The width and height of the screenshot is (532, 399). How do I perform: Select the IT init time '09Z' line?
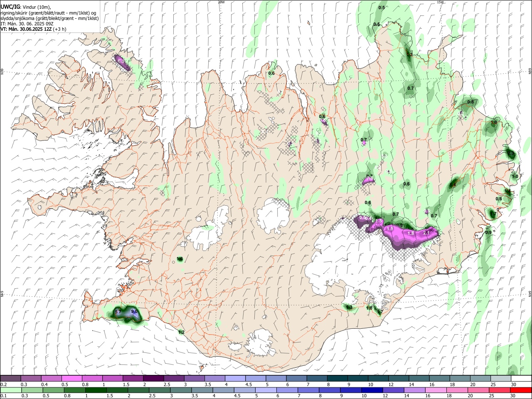(x=27, y=24)
